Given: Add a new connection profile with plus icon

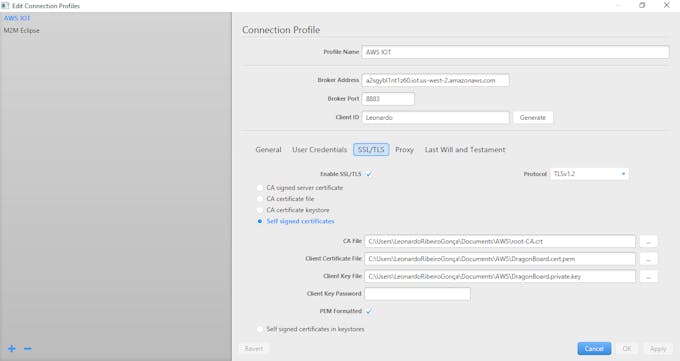Looking at the screenshot, I should click(x=12, y=348).
